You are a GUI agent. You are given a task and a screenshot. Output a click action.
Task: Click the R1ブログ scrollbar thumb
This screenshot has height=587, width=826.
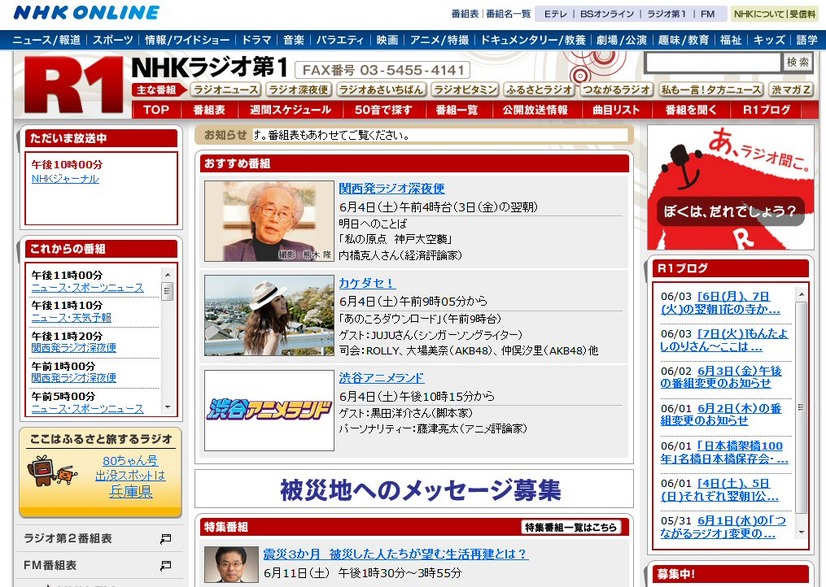(x=802, y=407)
